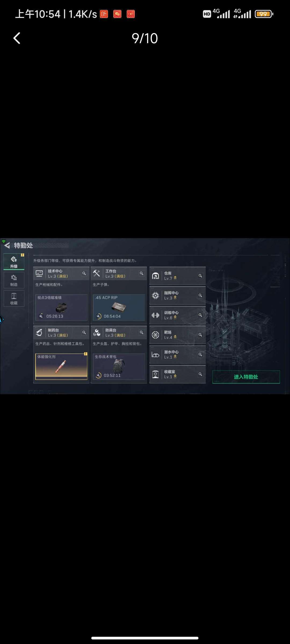
Task: Switch to the 制造 sidebar tab
Action: (14, 280)
